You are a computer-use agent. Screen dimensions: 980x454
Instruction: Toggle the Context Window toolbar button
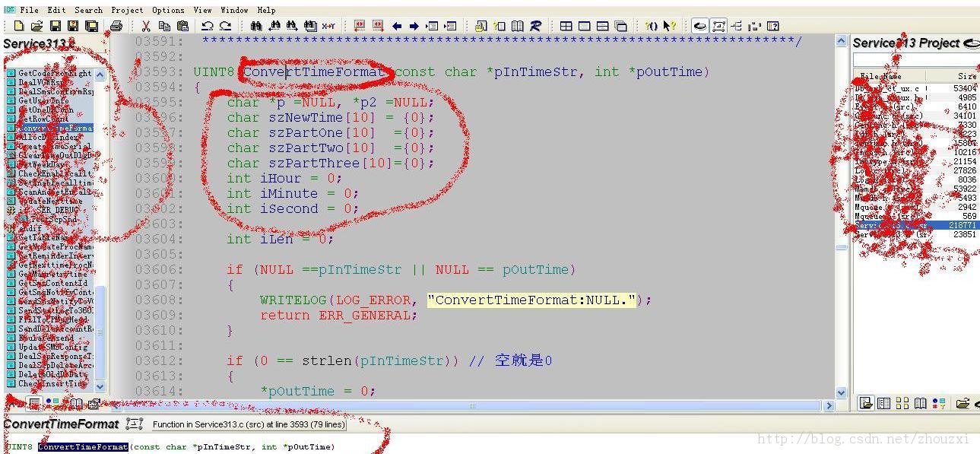click(x=718, y=26)
